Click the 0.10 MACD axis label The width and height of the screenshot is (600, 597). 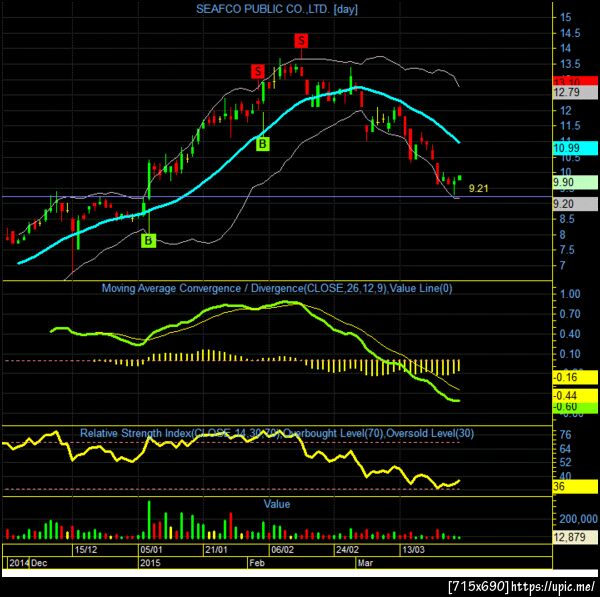[x=570, y=354]
